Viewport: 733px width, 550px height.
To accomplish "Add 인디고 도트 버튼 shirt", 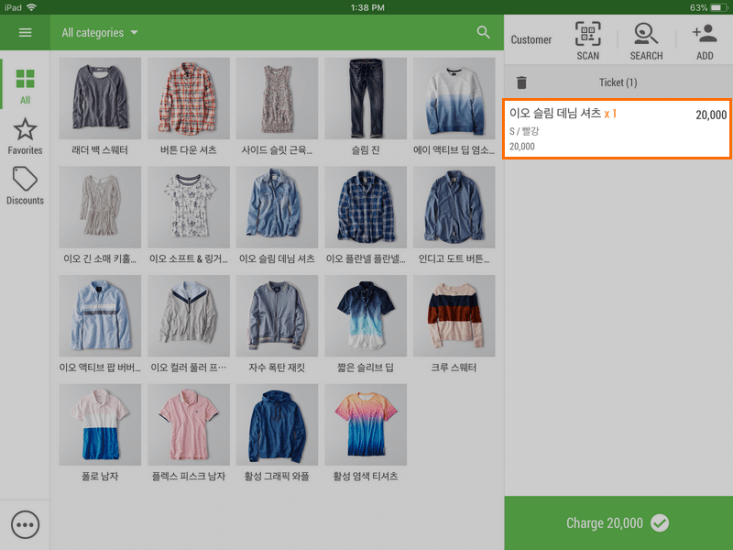I will coord(454,215).
